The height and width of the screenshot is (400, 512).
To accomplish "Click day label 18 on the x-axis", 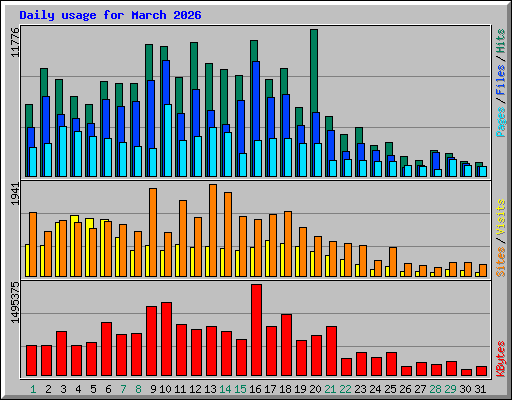I will [x=285, y=389].
